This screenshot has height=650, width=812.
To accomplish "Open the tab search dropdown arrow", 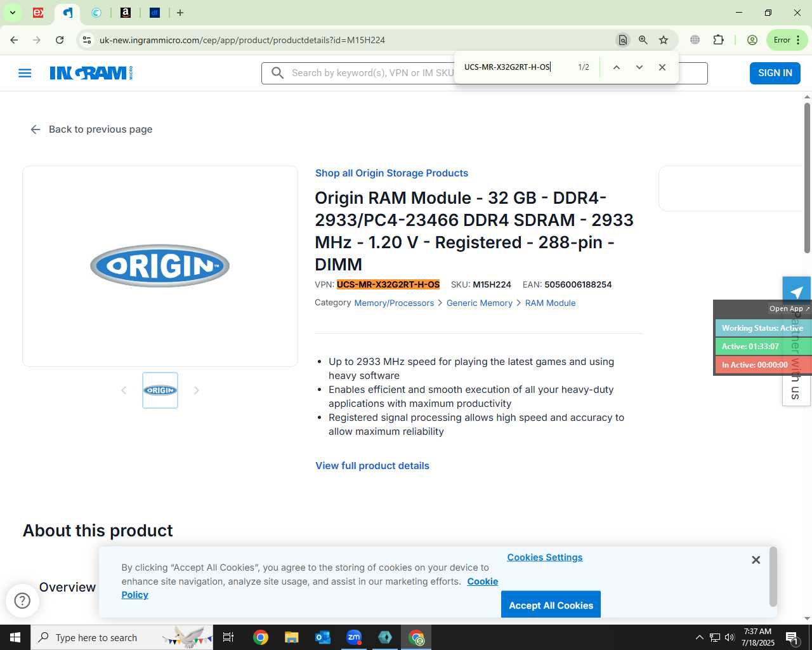I will click(12, 13).
